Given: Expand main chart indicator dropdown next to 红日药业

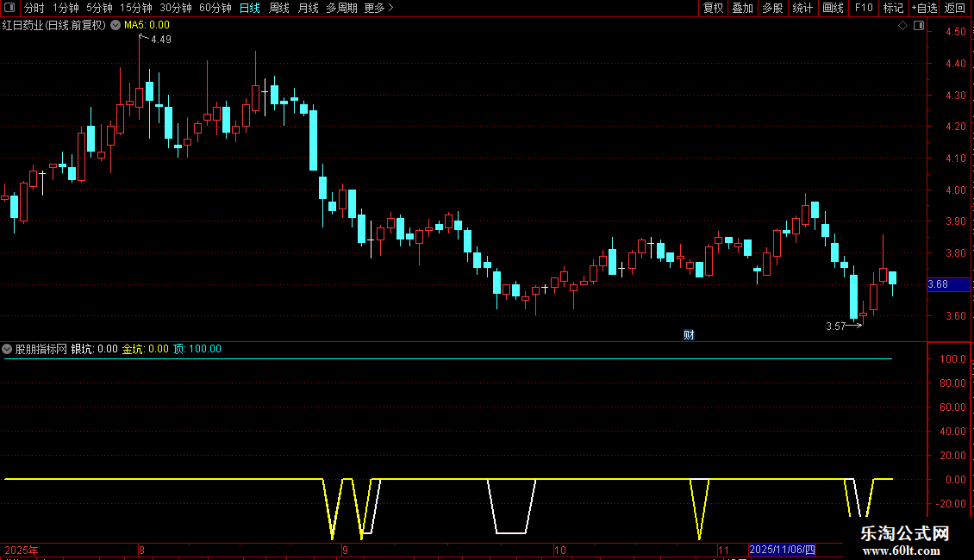Looking at the screenshot, I should [x=116, y=25].
